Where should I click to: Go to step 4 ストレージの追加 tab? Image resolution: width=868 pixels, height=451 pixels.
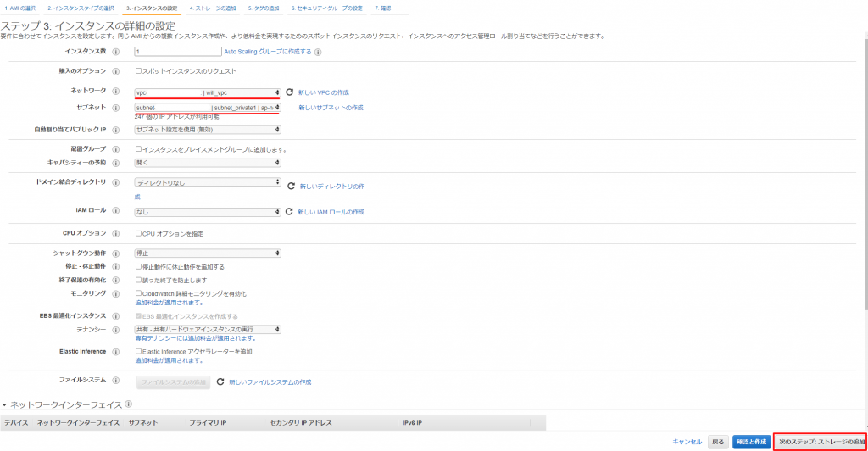click(x=213, y=8)
